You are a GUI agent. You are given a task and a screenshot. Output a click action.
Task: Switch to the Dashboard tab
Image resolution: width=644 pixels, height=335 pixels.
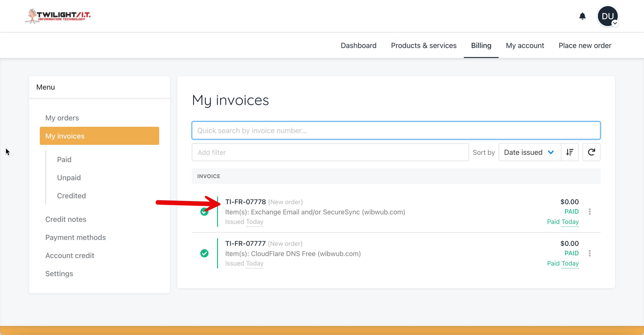[x=358, y=45]
